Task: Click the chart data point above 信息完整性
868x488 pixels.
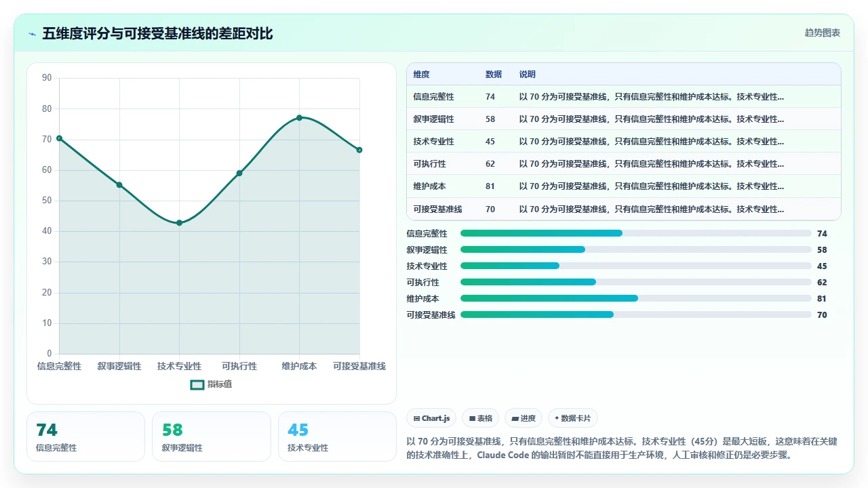Action: [60, 138]
